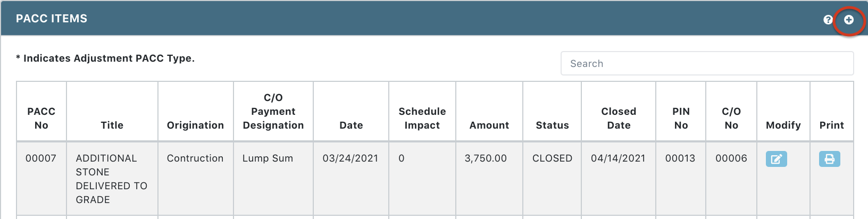Screen dimensions: 868x219
Task: Click the Print icon for PACC 00007
Action: click(x=830, y=159)
